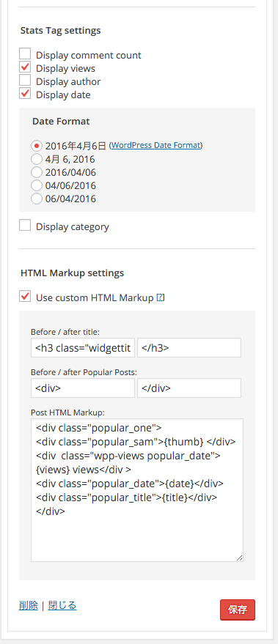The width and height of the screenshot is (278, 644).
Task: Click inside the Post HTML Markup textarea
Action: [x=137, y=490]
